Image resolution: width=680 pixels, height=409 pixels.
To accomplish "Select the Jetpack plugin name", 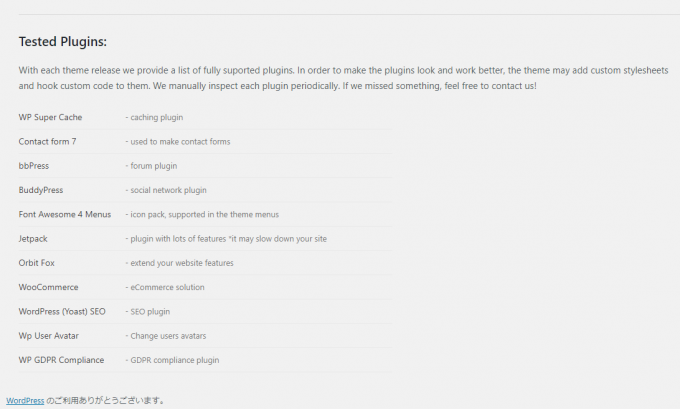I will click(33, 239).
